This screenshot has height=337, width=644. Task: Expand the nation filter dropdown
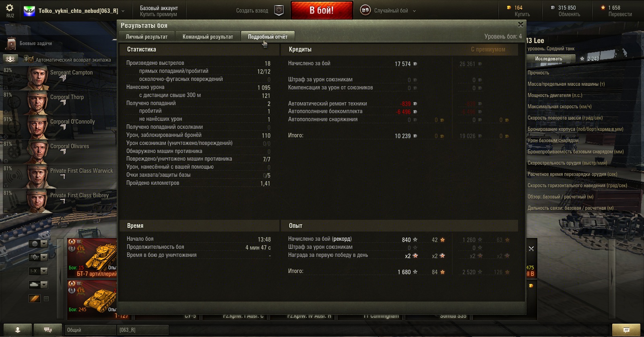(39, 244)
